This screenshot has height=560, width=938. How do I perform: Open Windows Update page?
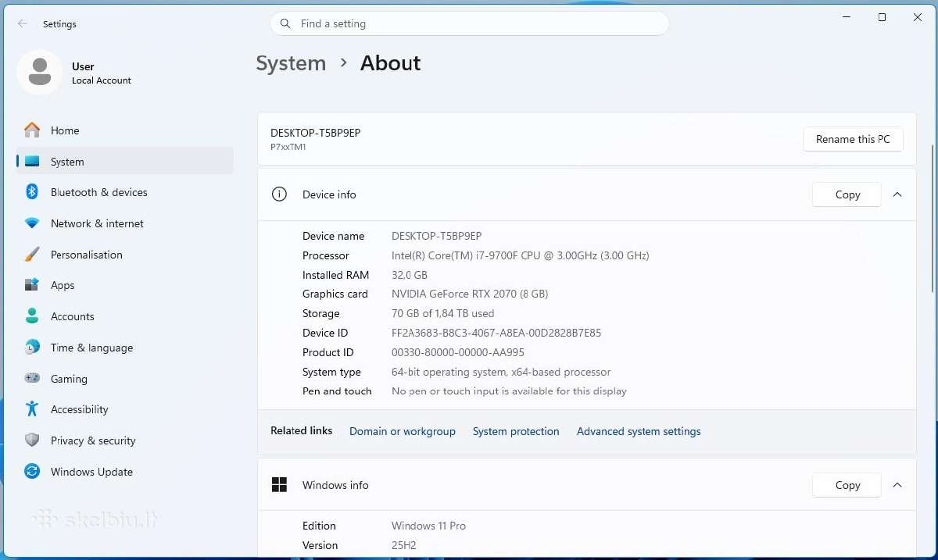coord(125,472)
